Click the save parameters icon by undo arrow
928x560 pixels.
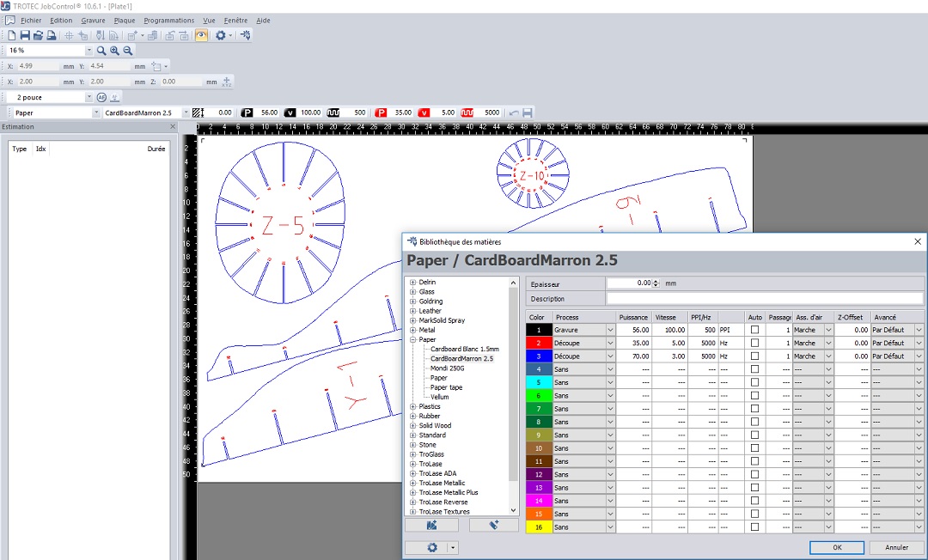click(x=528, y=113)
